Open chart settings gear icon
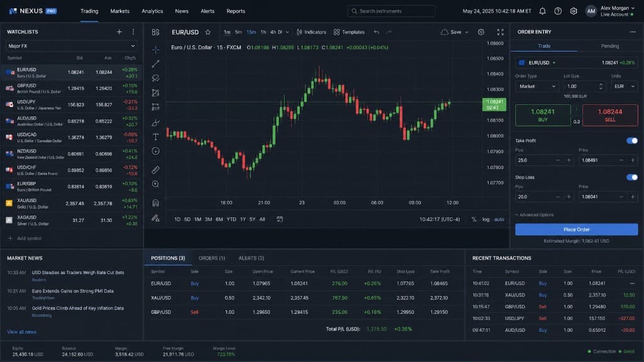 click(481, 32)
